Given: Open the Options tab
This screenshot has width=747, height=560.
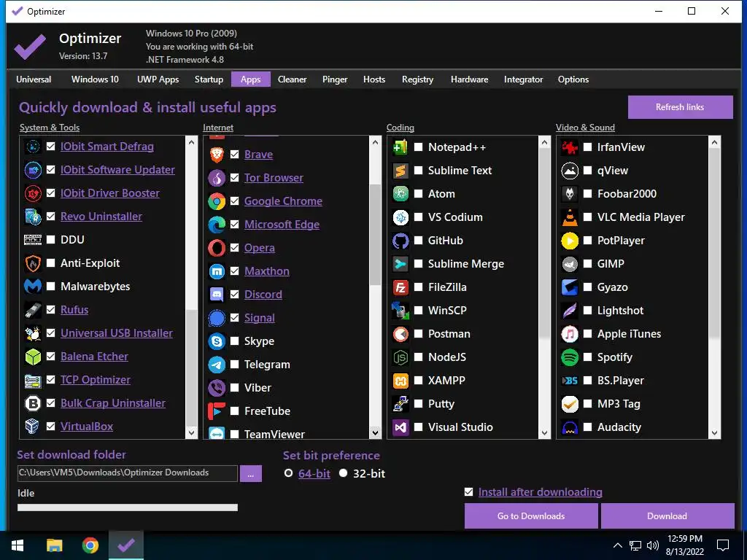Looking at the screenshot, I should point(573,79).
